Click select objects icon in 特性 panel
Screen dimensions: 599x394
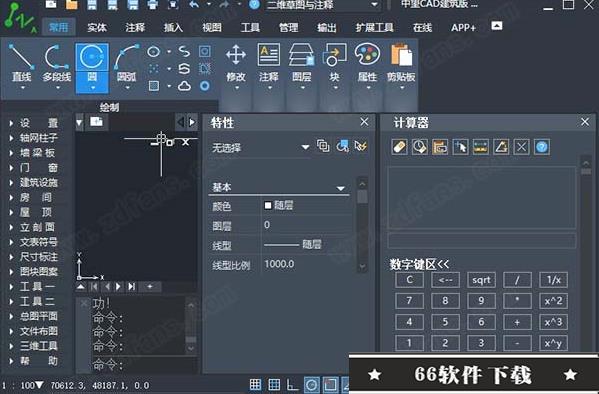coord(342,146)
